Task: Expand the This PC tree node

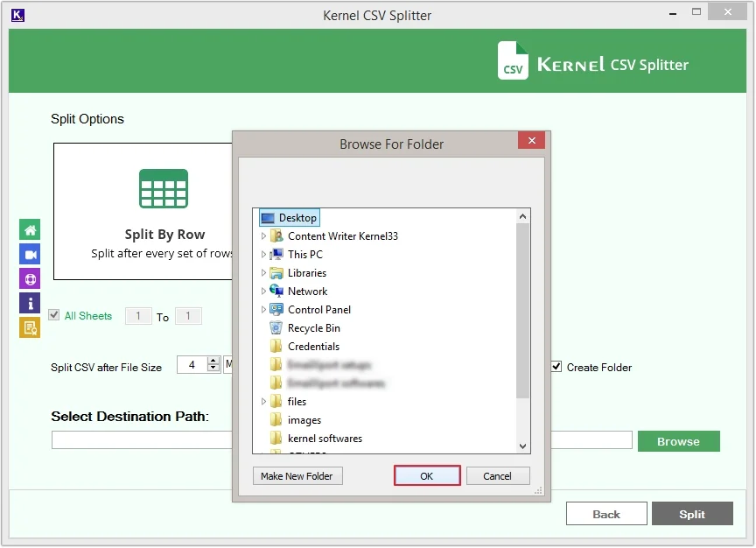Action: coord(263,255)
